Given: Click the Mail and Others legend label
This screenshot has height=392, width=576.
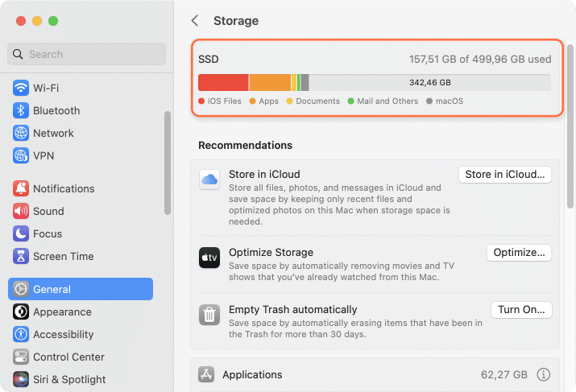Looking at the screenshot, I should [387, 101].
